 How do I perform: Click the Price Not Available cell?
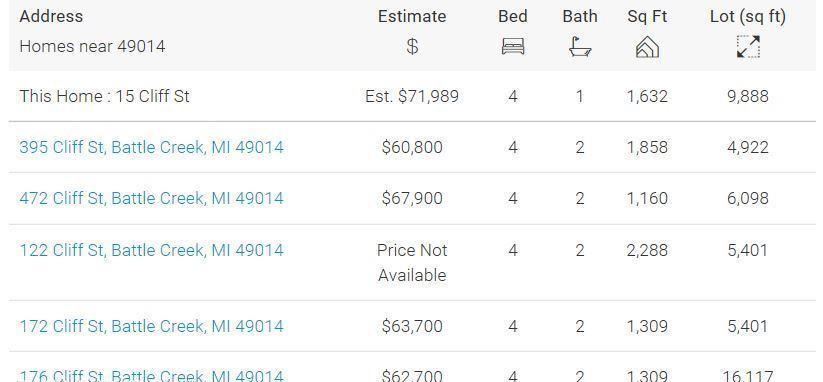point(412,262)
